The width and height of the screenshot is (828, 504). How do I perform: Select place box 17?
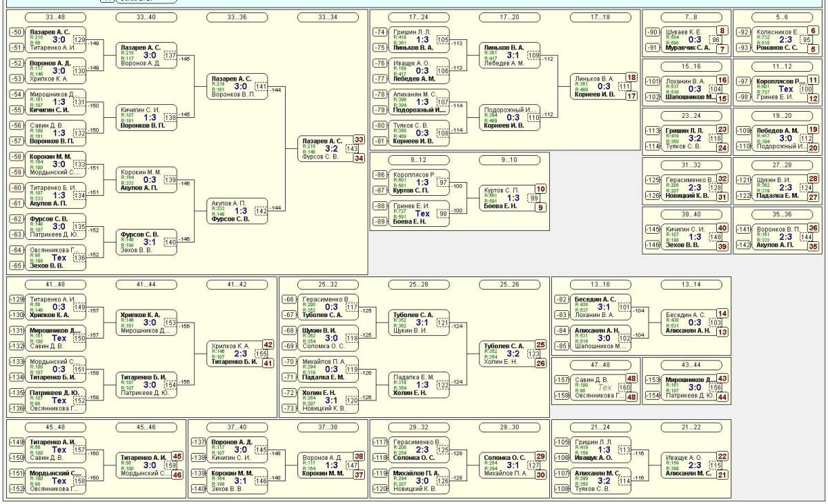click(x=631, y=95)
